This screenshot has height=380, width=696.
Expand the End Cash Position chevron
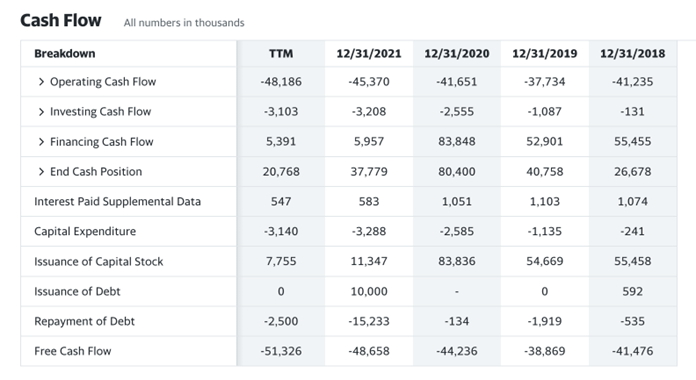[x=41, y=172]
